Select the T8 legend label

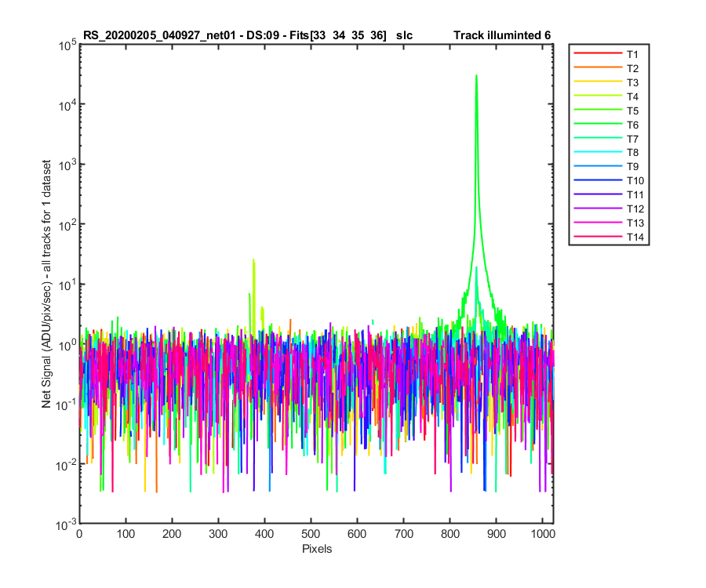tap(632, 153)
